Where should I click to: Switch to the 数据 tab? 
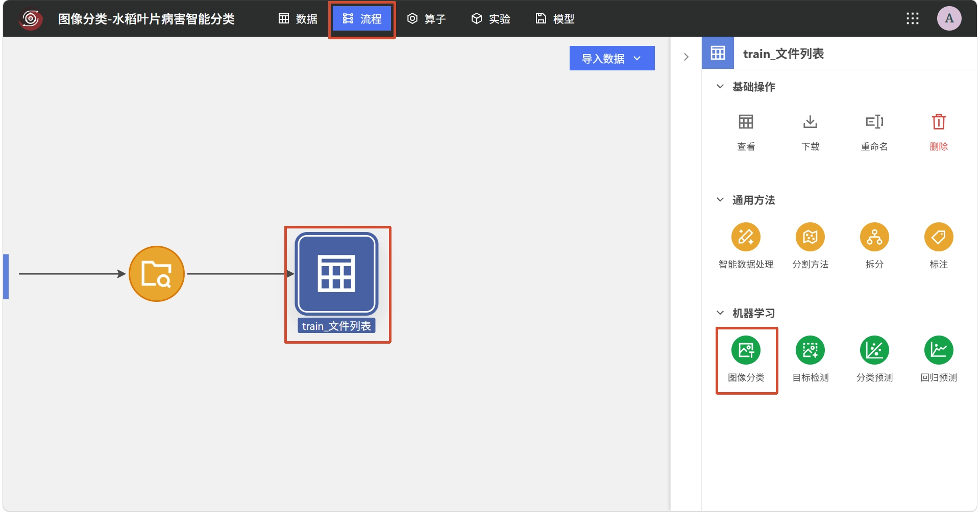(x=298, y=19)
